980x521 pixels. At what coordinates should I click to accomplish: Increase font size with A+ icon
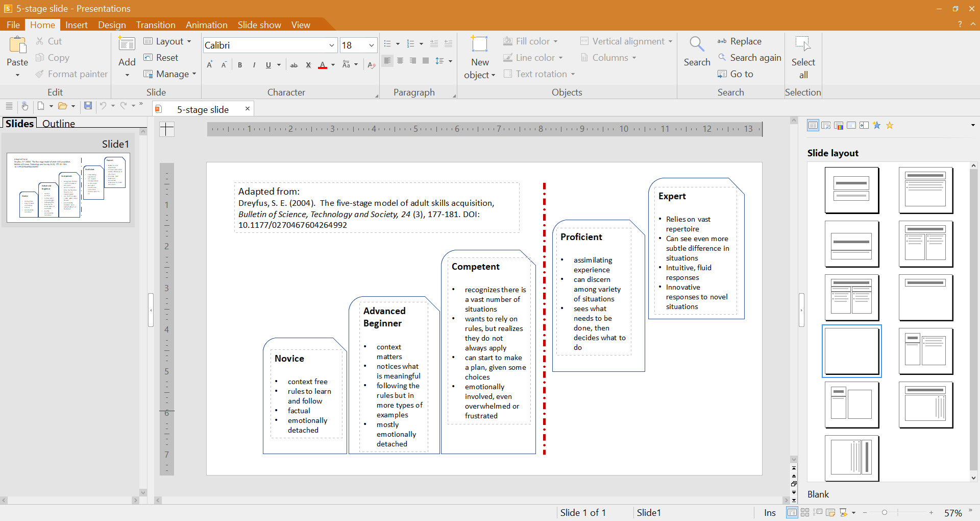[x=210, y=65]
